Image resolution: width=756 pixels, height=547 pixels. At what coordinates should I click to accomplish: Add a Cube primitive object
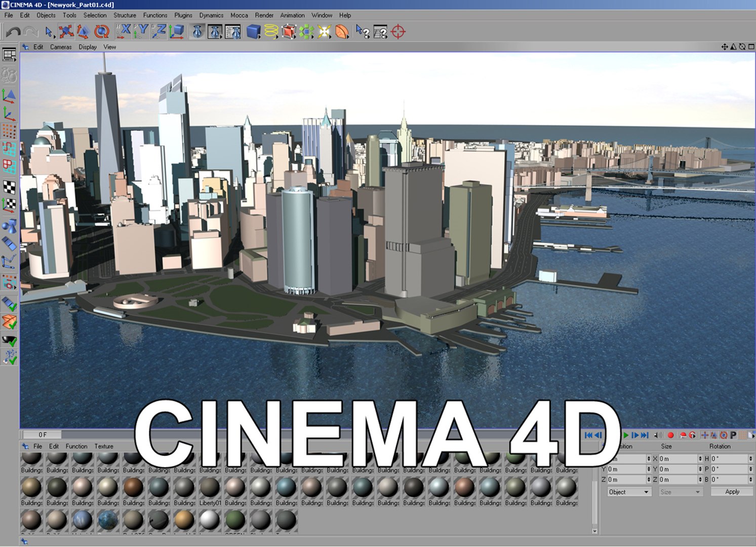(253, 32)
